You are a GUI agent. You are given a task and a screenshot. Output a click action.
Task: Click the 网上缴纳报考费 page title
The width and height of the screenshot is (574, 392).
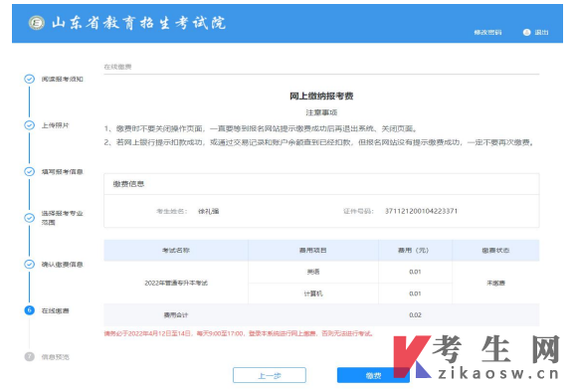point(321,97)
